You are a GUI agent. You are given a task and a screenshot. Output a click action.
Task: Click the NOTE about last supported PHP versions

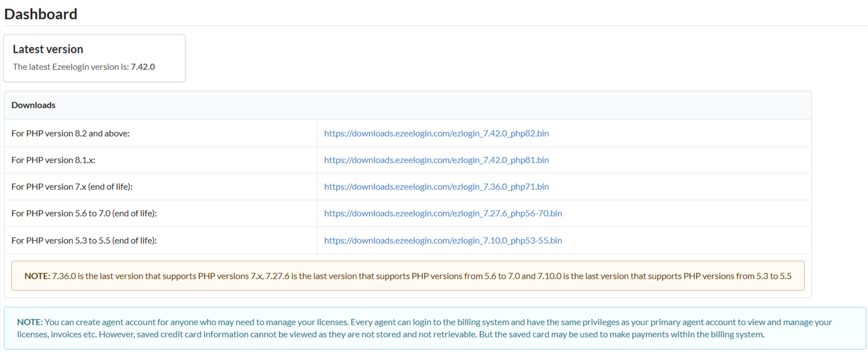[x=408, y=276]
